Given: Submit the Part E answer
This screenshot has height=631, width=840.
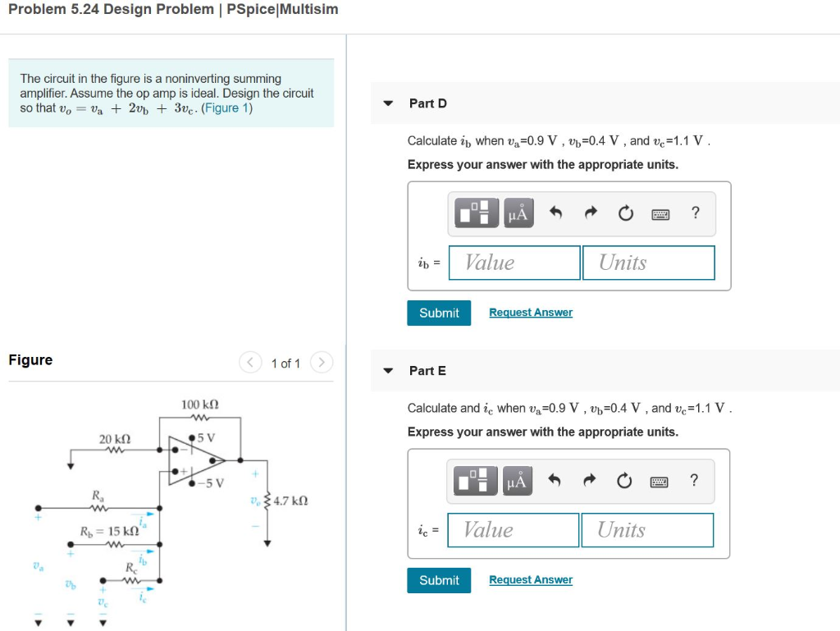Looking at the screenshot, I should click(x=439, y=580).
